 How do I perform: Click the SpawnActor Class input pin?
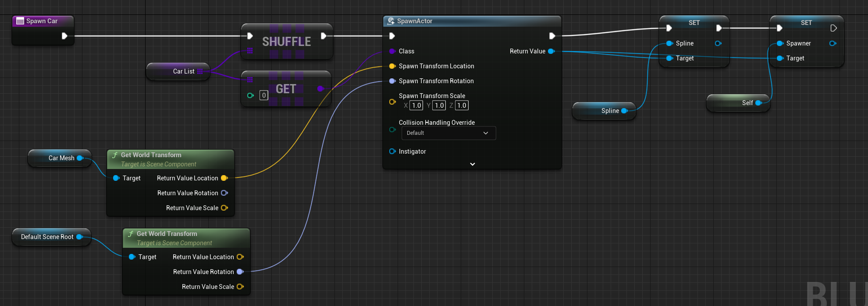tap(392, 51)
